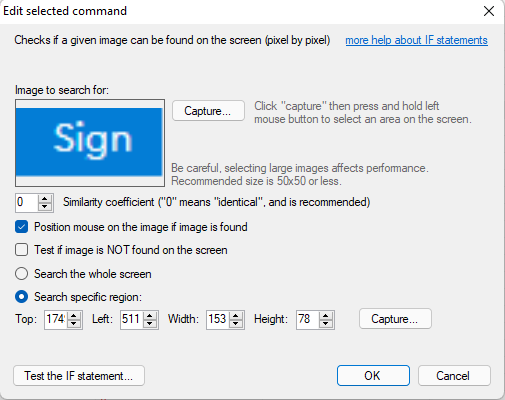Enable Test if image is NOT found
The height and width of the screenshot is (400, 505).
pyautogui.click(x=21, y=250)
